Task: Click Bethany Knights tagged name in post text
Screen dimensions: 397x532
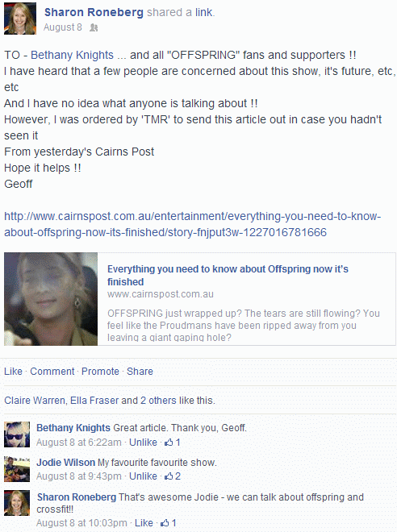Action: 72,55
